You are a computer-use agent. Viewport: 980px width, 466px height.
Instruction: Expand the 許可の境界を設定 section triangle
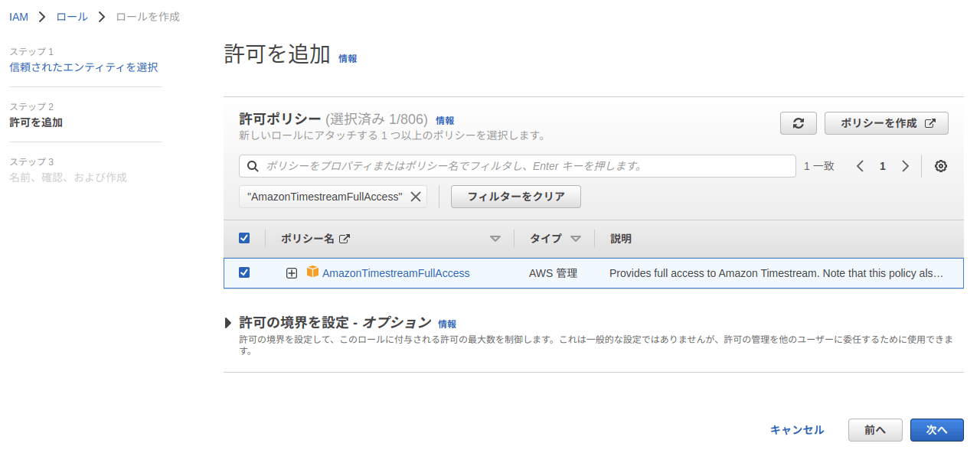[229, 323]
